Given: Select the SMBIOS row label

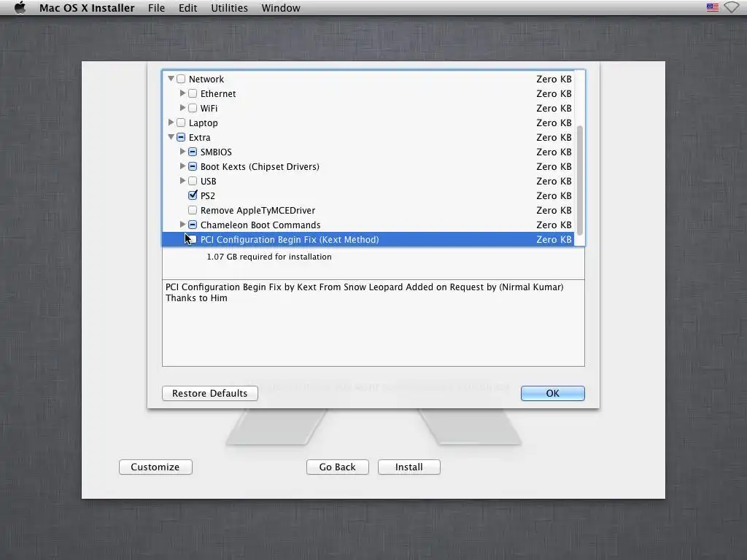Looking at the screenshot, I should click(216, 152).
